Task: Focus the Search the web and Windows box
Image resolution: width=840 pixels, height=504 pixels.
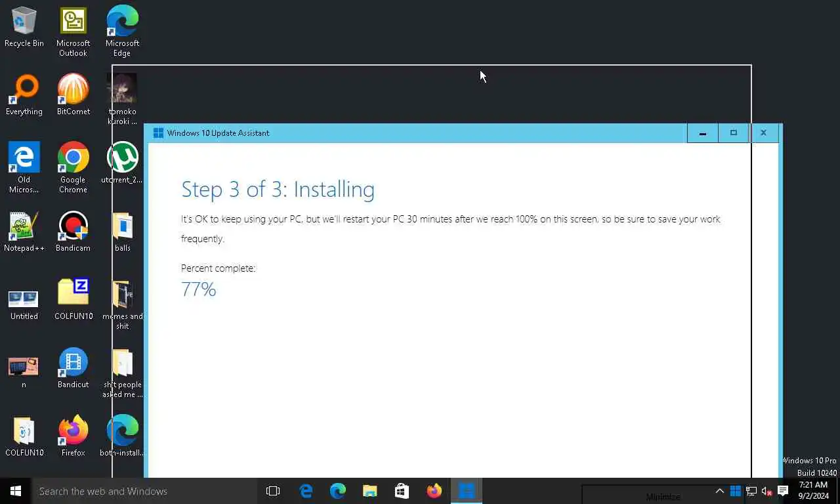Action: (x=144, y=491)
